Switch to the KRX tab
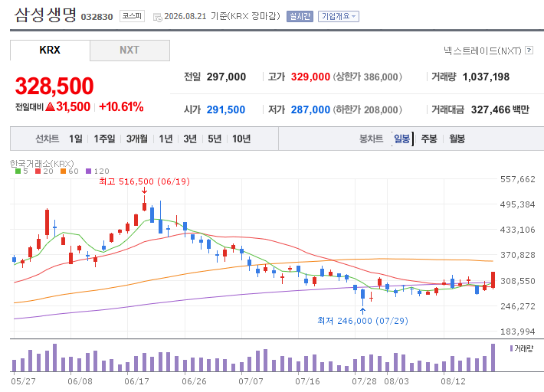544x392 pixels. pyautogui.click(x=50, y=51)
